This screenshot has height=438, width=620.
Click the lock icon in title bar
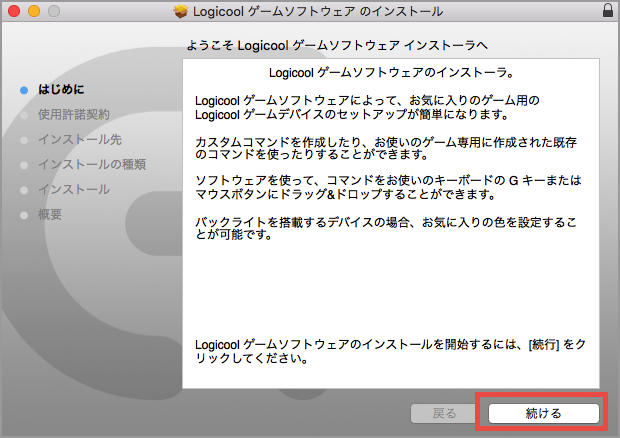(608, 10)
